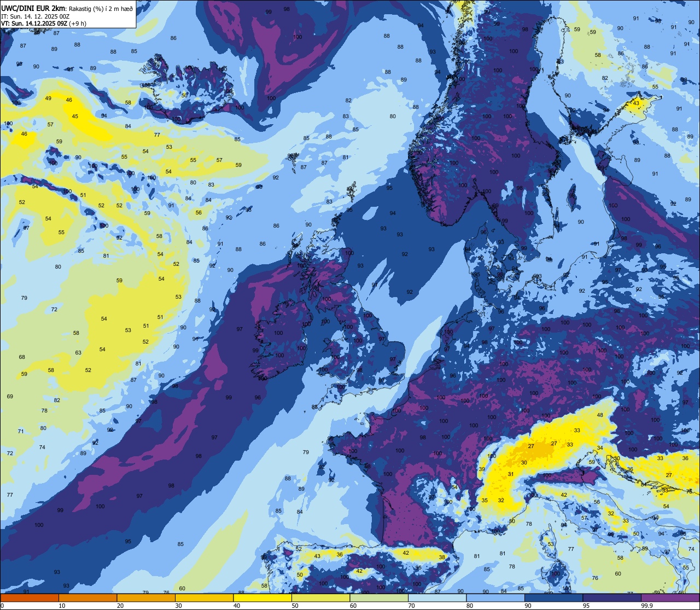Click the humidity value 48 on the map
700x610 pixels.
click(x=600, y=415)
